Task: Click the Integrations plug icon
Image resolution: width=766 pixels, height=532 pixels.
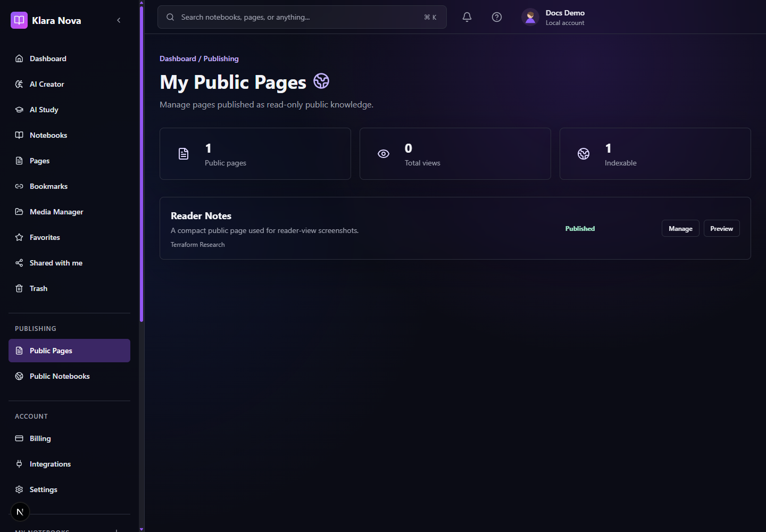Action: coord(19,464)
